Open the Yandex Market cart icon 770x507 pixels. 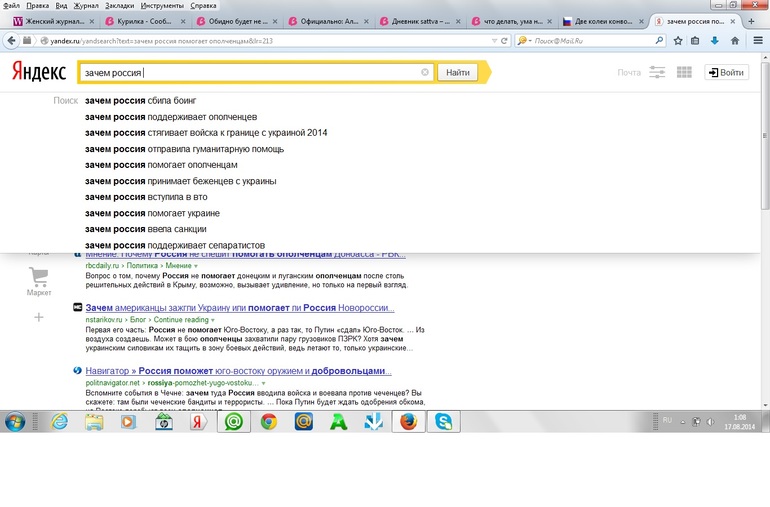coord(39,277)
